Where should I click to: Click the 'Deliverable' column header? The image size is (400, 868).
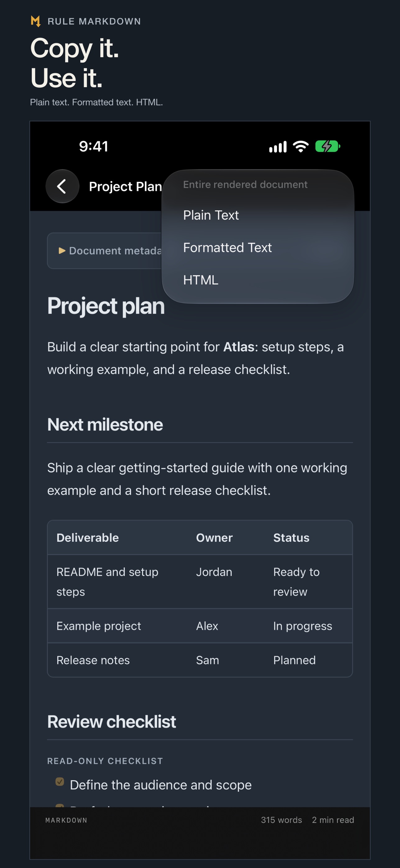click(x=88, y=538)
